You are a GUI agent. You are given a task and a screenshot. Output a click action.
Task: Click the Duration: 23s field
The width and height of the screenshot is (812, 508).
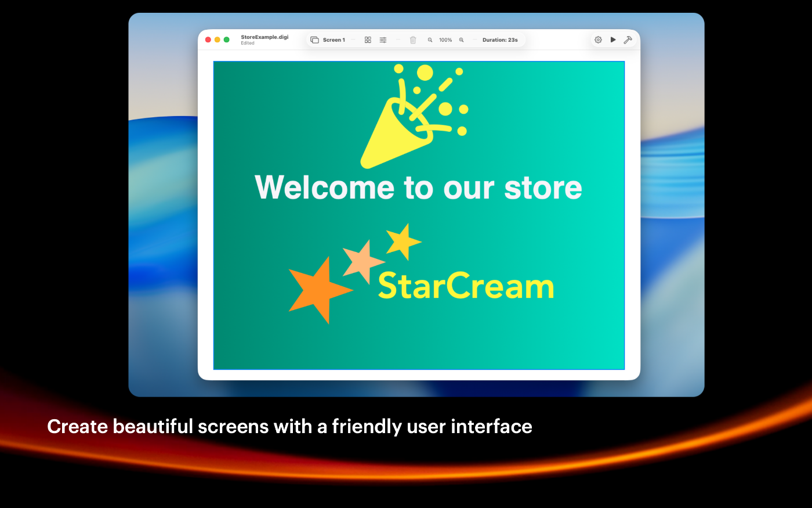coord(500,40)
